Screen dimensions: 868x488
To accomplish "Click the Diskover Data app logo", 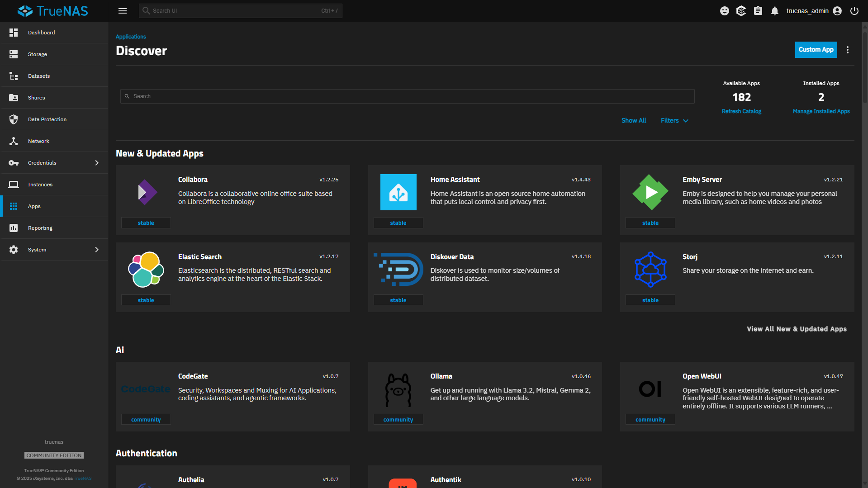I will click(398, 270).
